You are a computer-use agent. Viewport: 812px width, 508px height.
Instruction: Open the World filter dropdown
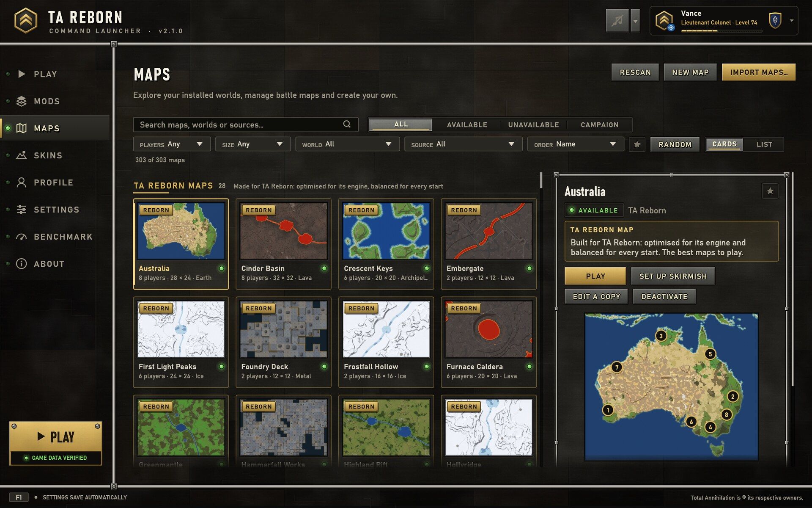coord(347,144)
